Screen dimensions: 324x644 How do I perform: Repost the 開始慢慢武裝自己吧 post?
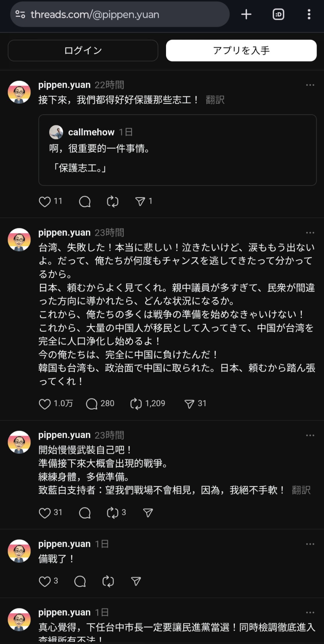click(113, 513)
